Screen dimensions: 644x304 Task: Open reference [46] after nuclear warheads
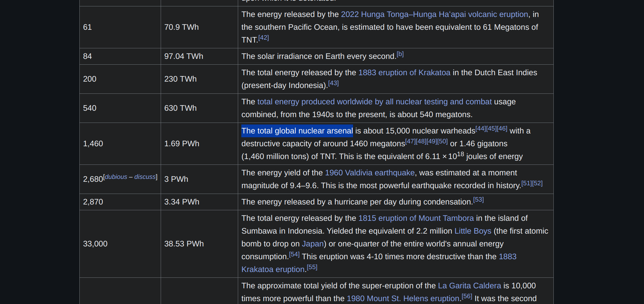pyautogui.click(x=502, y=129)
